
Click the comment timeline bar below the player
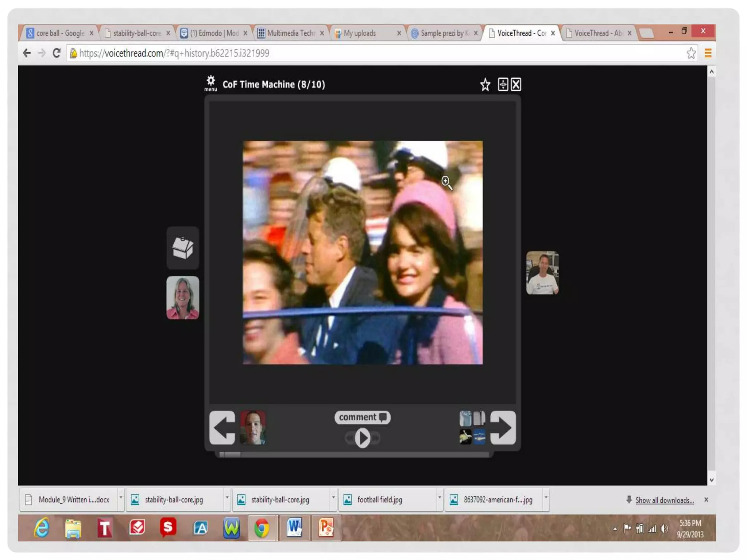pyautogui.click(x=354, y=455)
